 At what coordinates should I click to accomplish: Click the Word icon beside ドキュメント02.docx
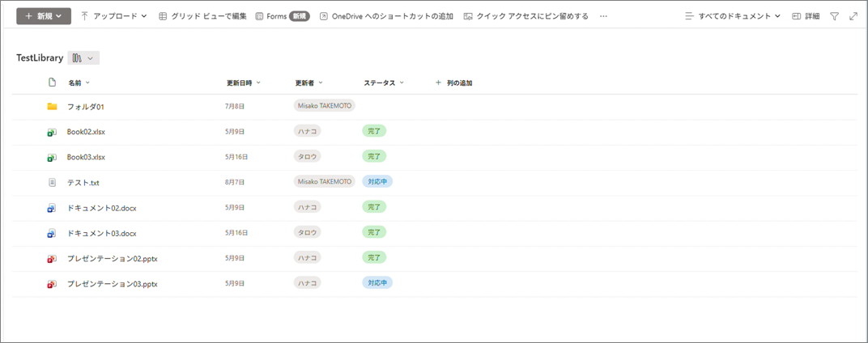52,208
